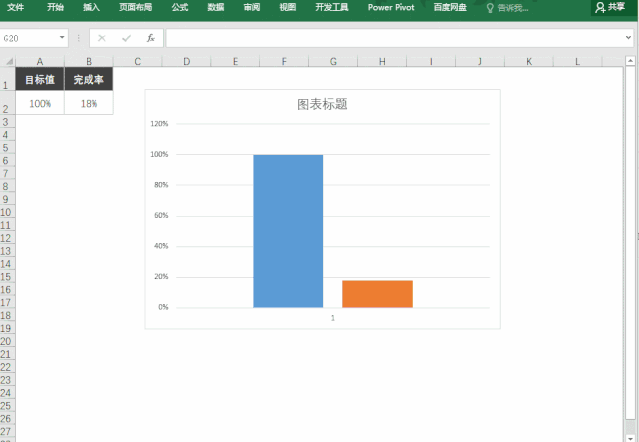Select column G header
This screenshot has height=442, width=639.
click(x=333, y=62)
